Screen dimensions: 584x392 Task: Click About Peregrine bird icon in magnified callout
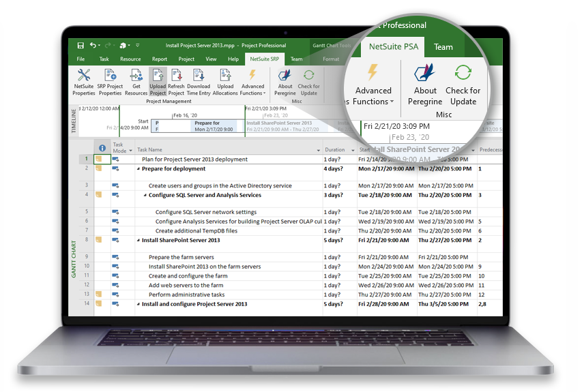point(425,72)
